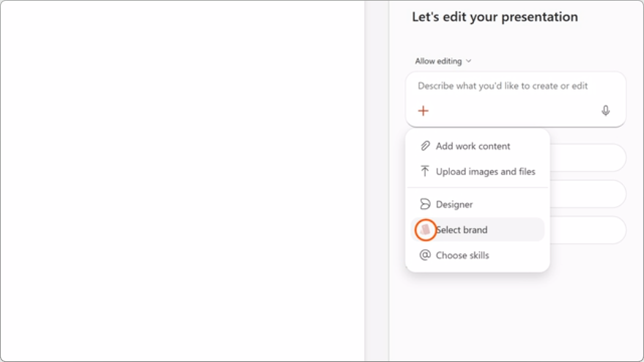This screenshot has height=362, width=644.
Task: Click the upload arrow icon
Action: tap(425, 171)
